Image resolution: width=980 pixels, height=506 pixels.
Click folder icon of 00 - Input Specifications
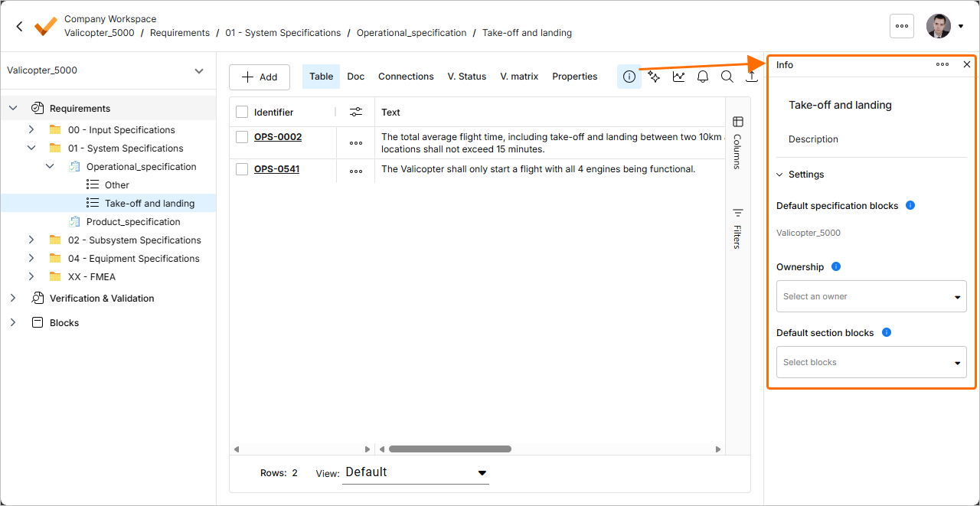click(55, 129)
